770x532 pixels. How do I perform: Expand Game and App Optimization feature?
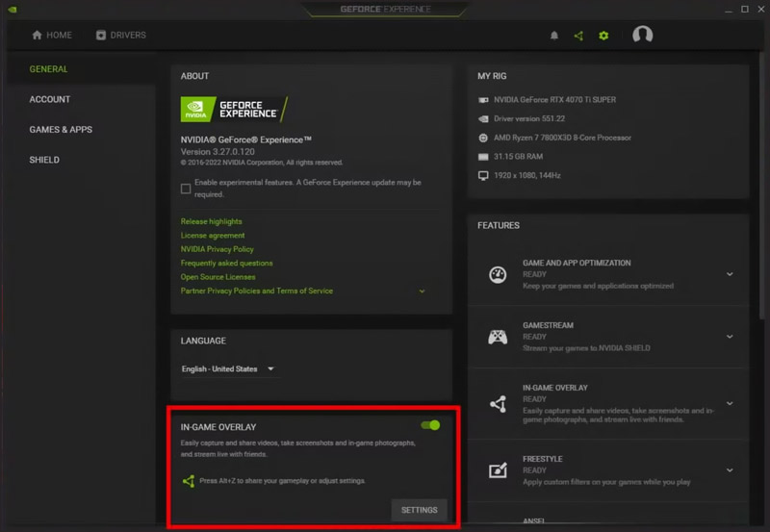click(730, 274)
